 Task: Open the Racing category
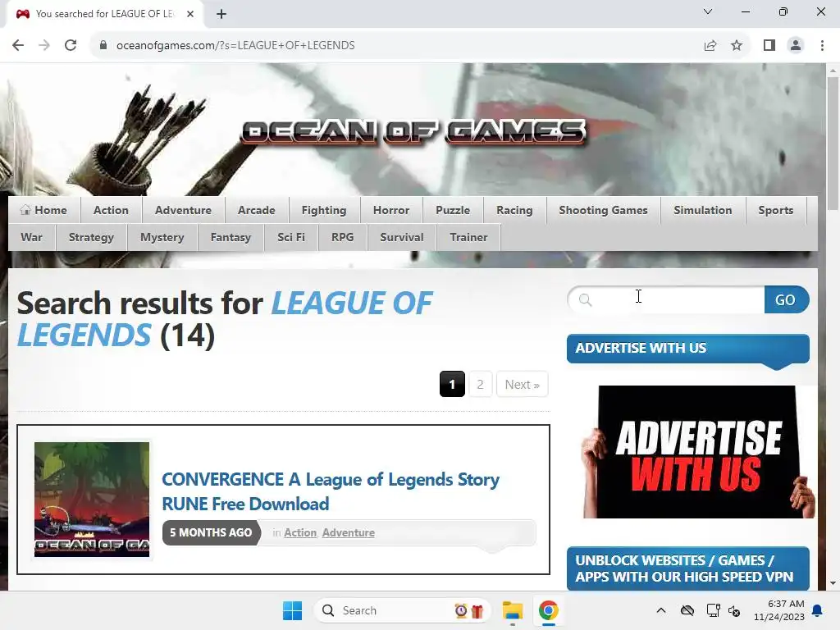point(514,210)
